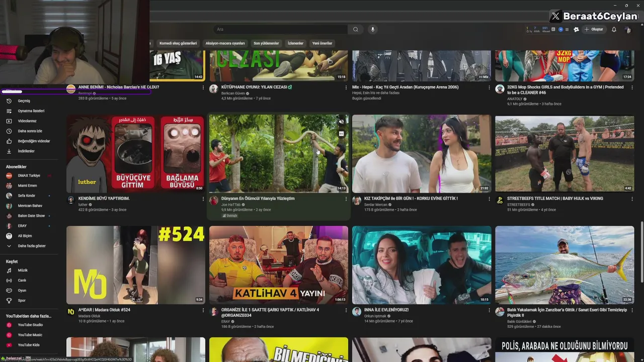This screenshot has height=362, width=644.
Task: Open Videolarınız in sidebar
Action: click(x=27, y=121)
